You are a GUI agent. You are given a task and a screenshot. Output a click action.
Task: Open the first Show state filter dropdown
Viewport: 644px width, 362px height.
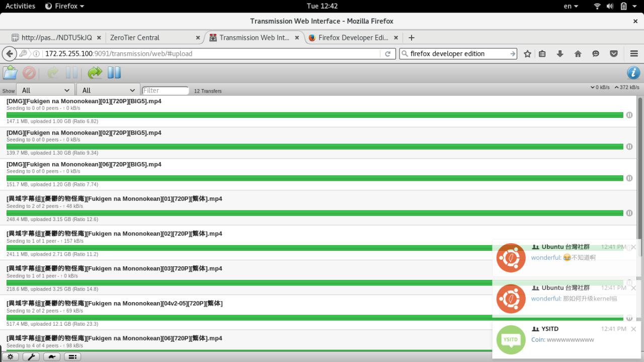pyautogui.click(x=45, y=90)
